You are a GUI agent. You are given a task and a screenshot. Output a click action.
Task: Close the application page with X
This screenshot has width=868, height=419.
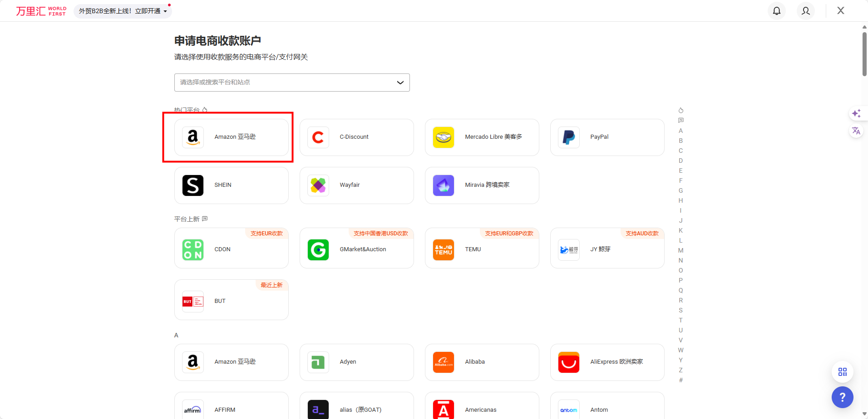841,11
